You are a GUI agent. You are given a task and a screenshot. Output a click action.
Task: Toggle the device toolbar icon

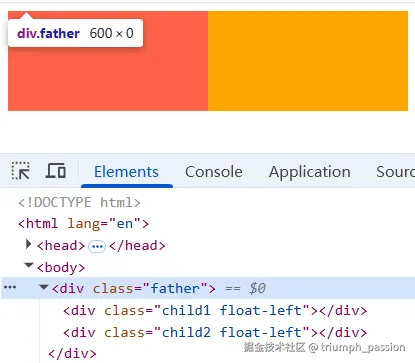(56, 171)
